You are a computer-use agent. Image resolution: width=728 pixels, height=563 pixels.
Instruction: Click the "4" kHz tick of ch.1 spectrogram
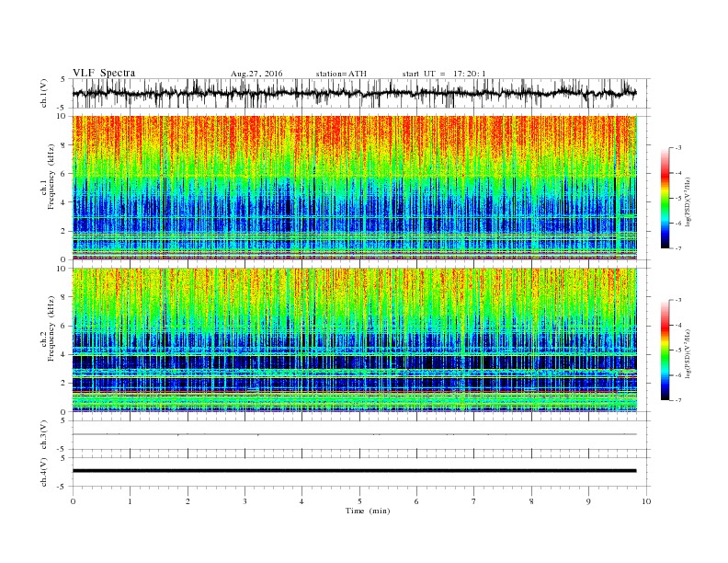tap(64, 202)
